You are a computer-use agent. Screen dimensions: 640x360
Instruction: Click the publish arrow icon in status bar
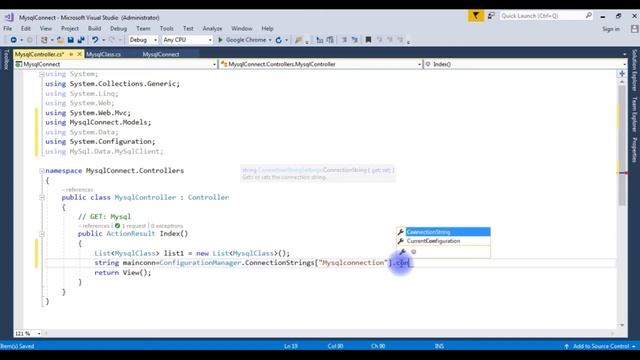tap(567, 346)
